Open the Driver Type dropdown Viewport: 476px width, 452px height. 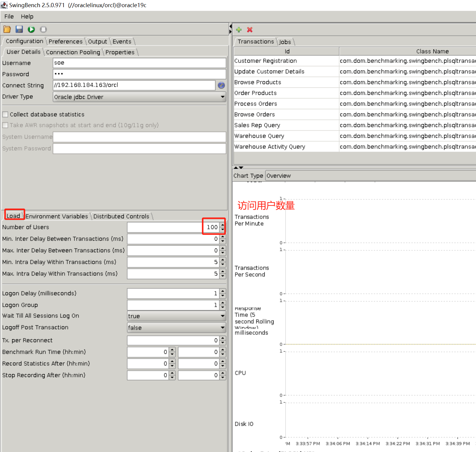pos(139,97)
